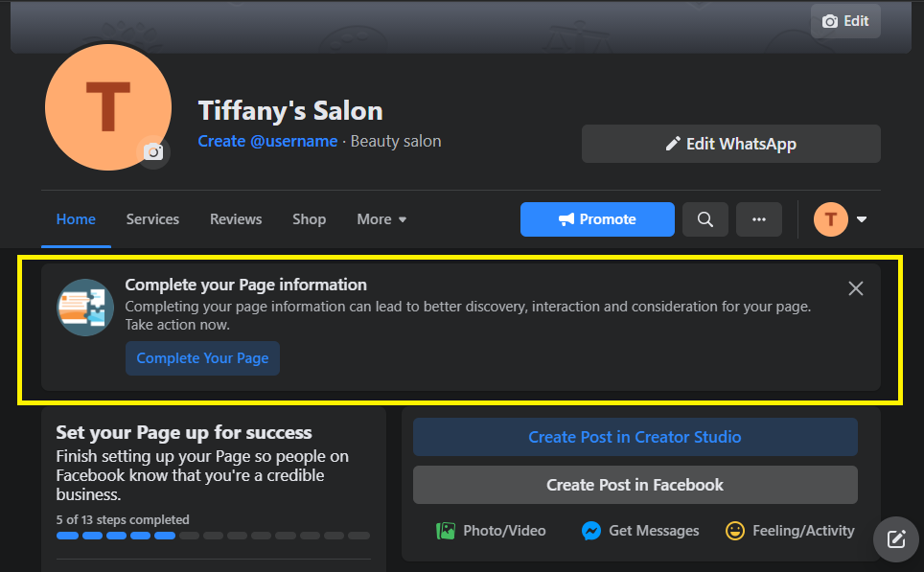Screen dimensions: 924x572
Task: Change profile picture via camera icon
Action: (153, 152)
